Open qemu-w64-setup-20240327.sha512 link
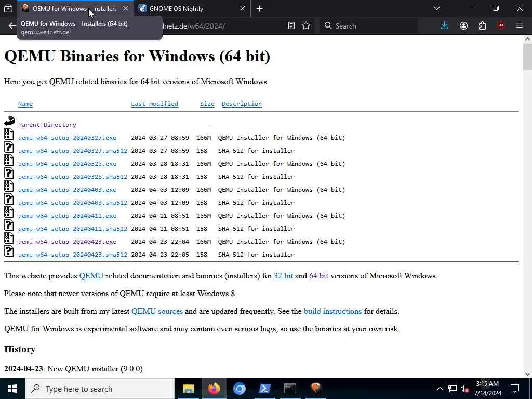Viewport: 532px width, 399px height. (73, 151)
